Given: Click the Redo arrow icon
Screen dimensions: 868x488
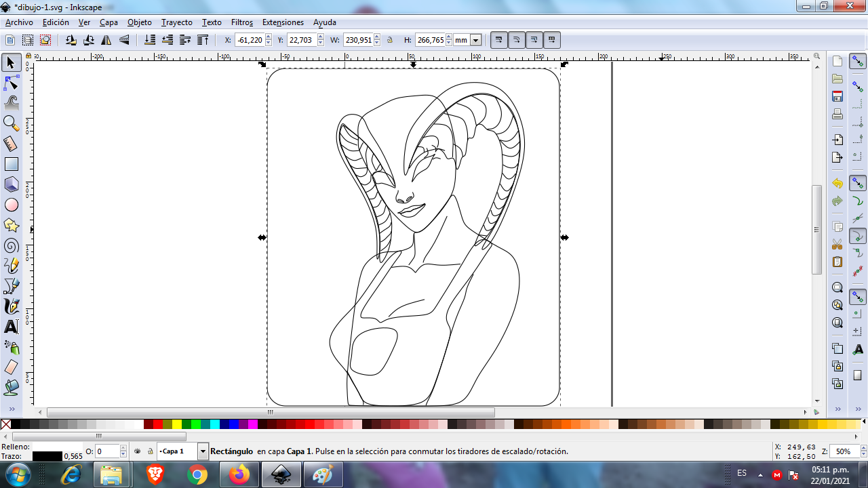Looking at the screenshot, I should (837, 201).
